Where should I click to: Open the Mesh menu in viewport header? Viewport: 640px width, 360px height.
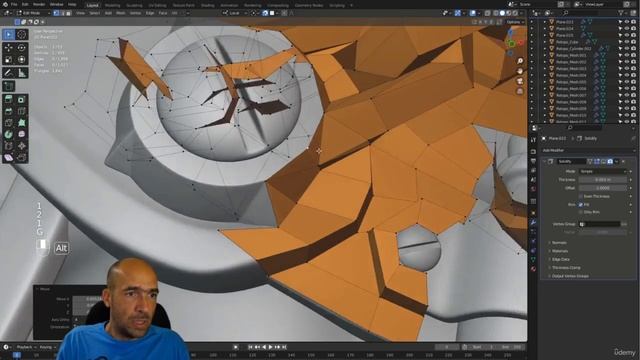[121, 13]
